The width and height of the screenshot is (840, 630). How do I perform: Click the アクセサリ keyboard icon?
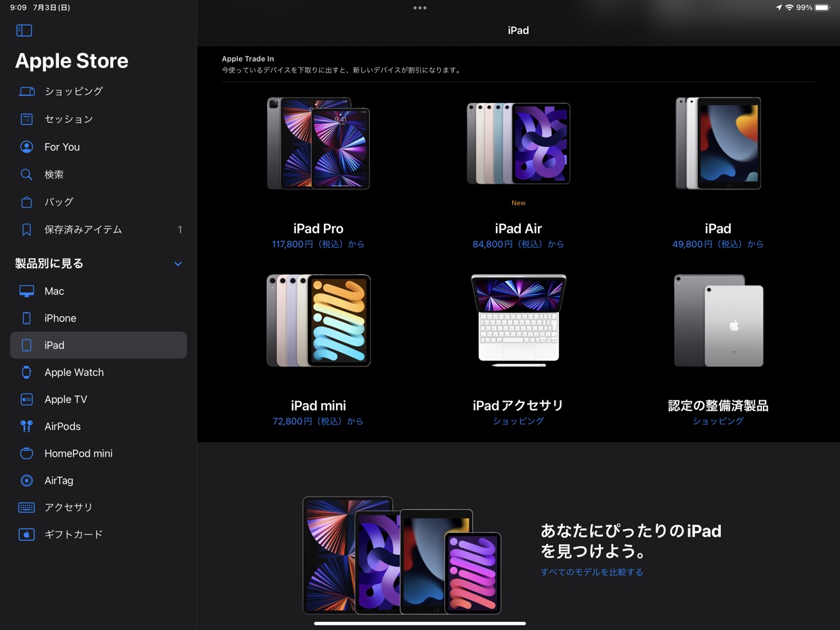26,507
